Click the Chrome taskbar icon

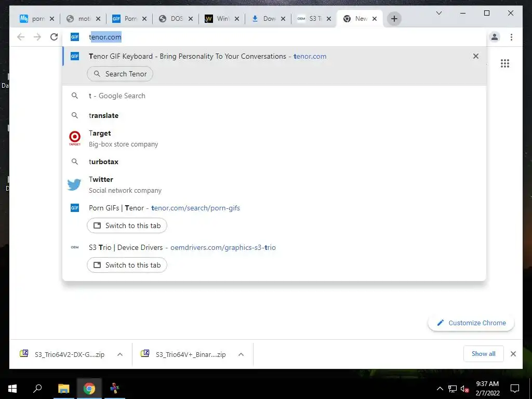point(89,389)
